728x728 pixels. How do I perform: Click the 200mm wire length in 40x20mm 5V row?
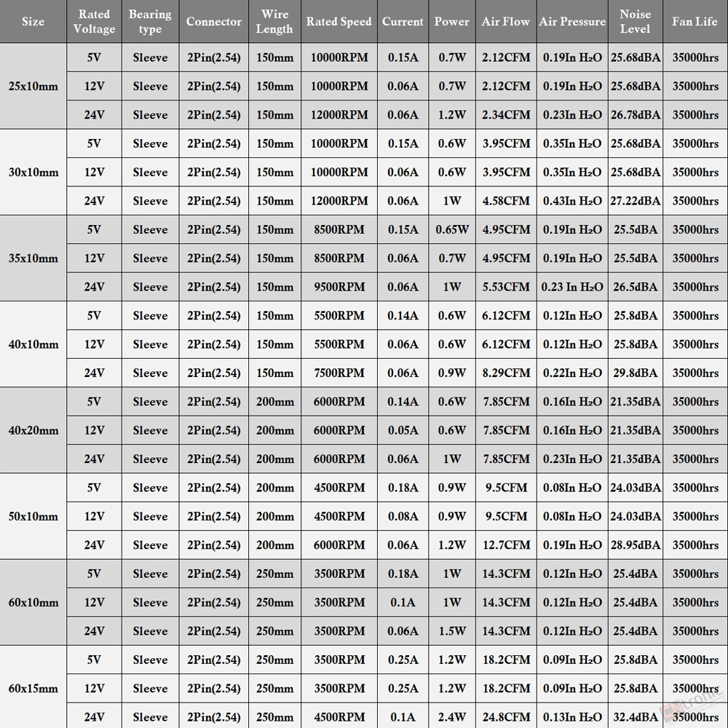[x=275, y=402]
